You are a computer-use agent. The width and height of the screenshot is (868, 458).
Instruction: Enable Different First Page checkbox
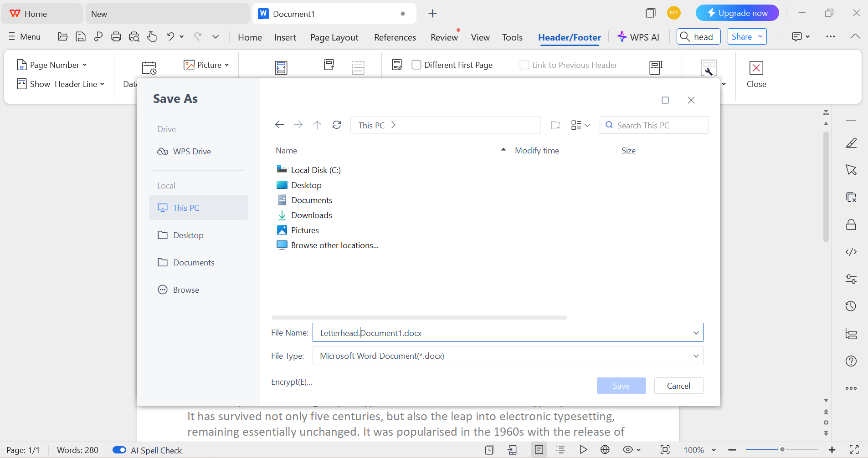point(416,65)
